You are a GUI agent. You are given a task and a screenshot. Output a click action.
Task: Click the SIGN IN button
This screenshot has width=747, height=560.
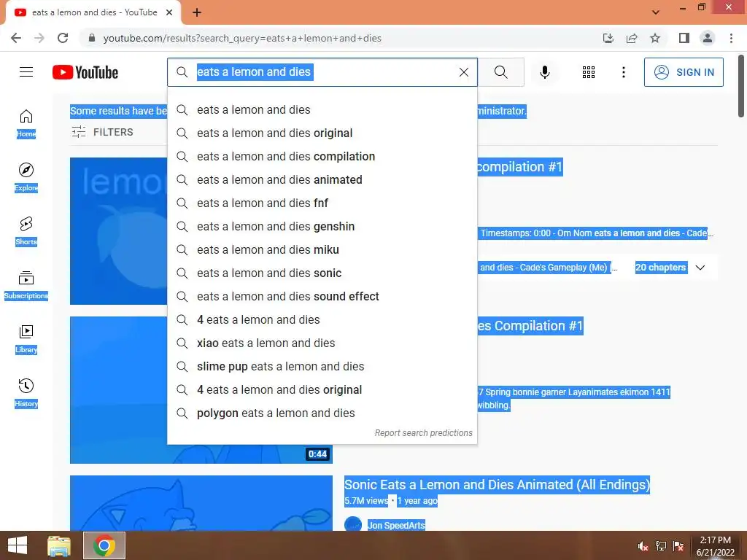(x=684, y=72)
